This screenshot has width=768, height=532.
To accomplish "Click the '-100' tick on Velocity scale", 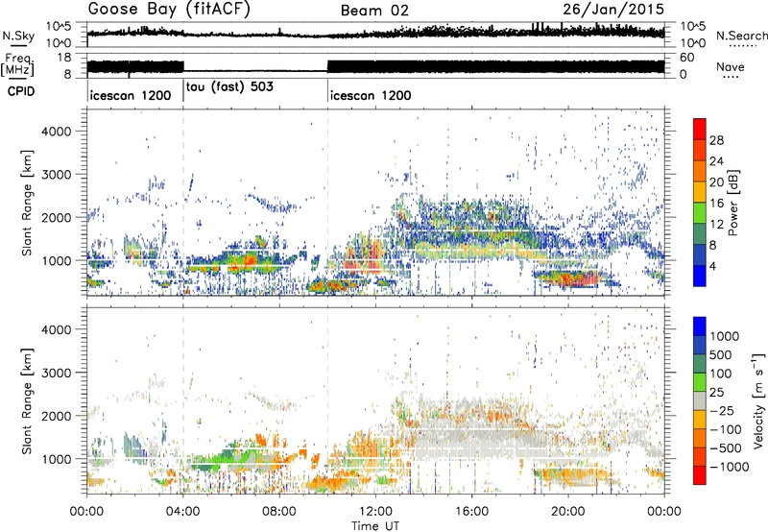I will pyautogui.click(x=726, y=429).
